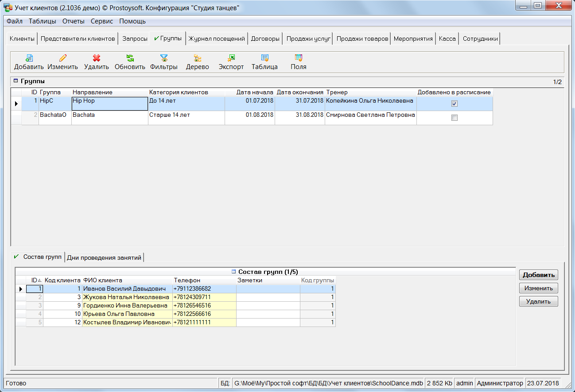The image size is (575, 392).
Task: Click the Дерево tree icon
Action: click(198, 58)
